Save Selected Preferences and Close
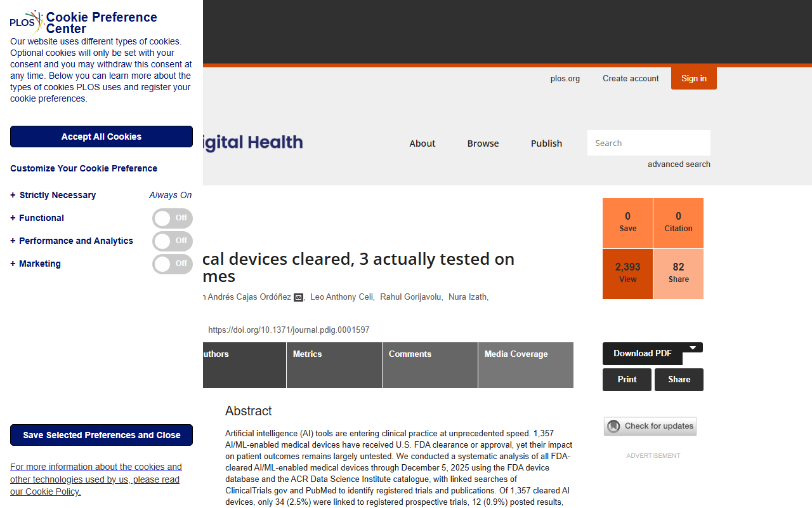The image size is (812, 508). click(x=101, y=435)
